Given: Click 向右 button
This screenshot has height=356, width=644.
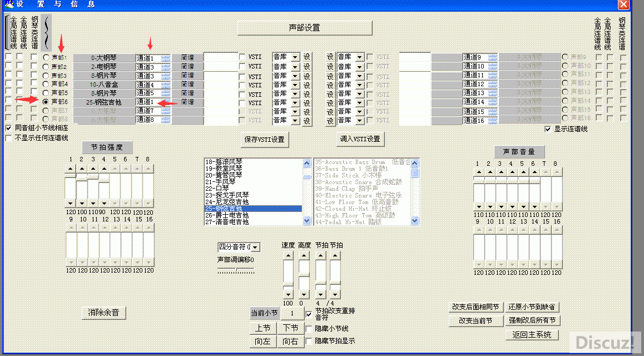Looking at the screenshot, I should point(291,342).
